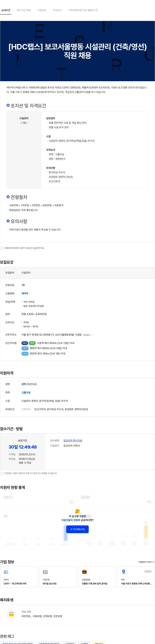Click info icon next to 채용정보에 잘못된 내용이
This screenshot has height=644, width=155.
2,248
